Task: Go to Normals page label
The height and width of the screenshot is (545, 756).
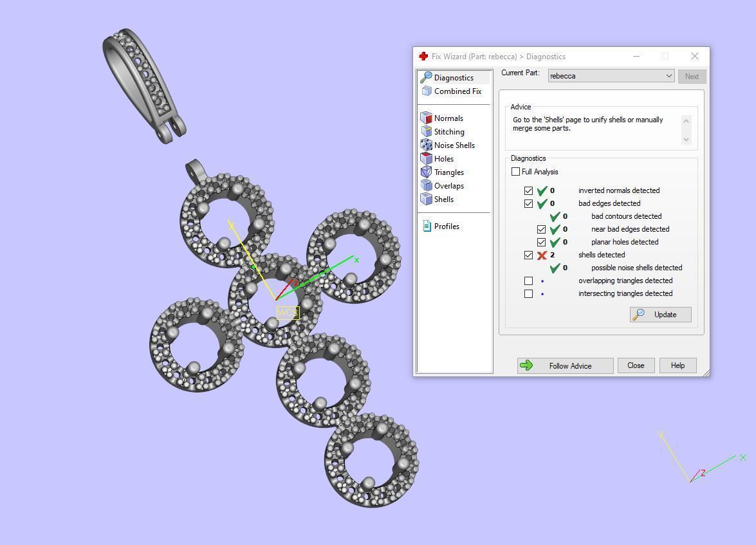Action: [x=448, y=118]
